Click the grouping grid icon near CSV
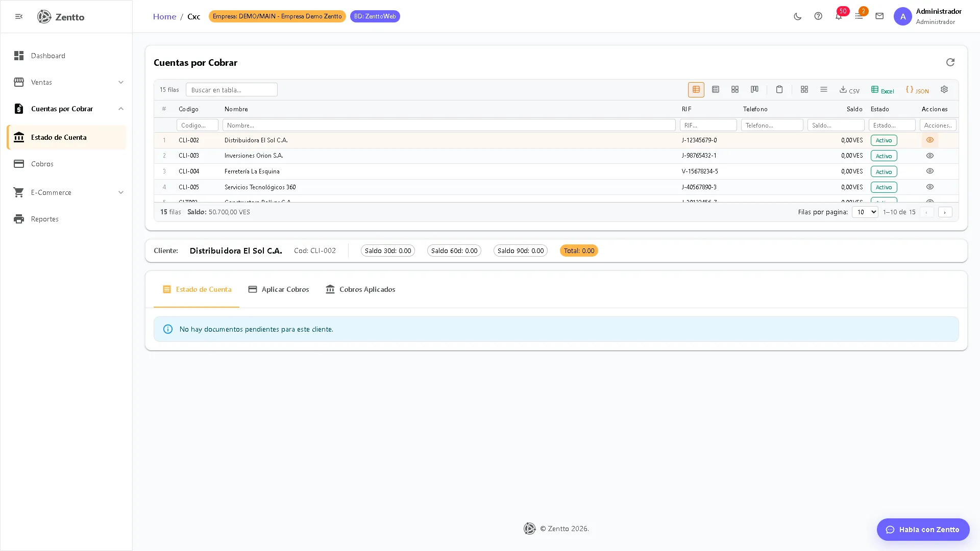Viewport: 980px width, 551px height. click(804, 90)
